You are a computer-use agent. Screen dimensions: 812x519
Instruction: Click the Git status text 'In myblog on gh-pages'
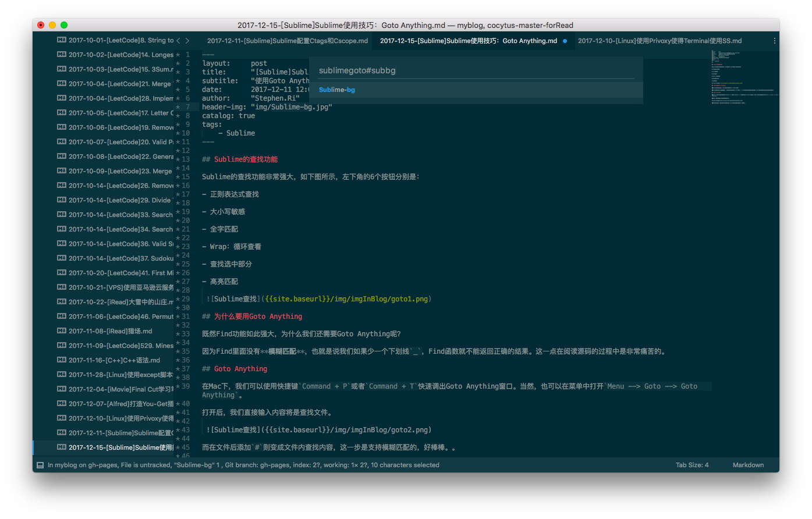click(x=83, y=465)
